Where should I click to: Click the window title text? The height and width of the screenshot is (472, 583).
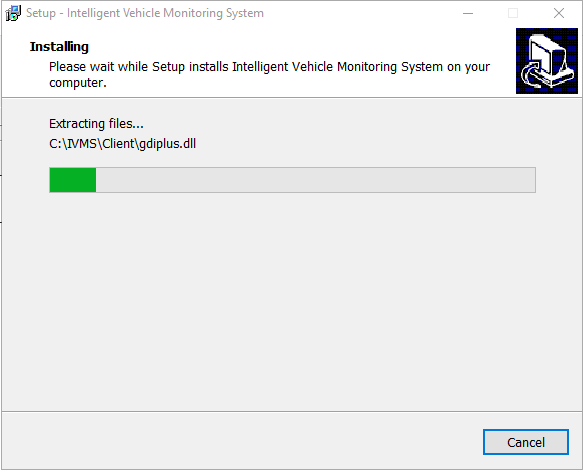(145, 13)
